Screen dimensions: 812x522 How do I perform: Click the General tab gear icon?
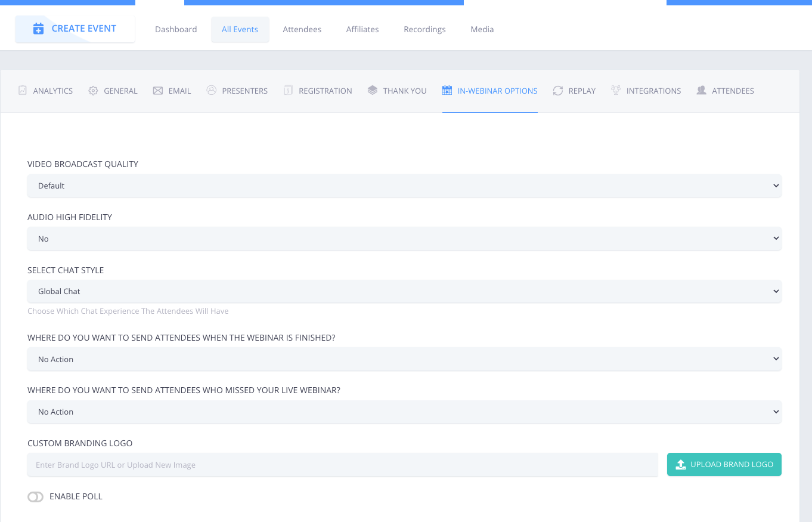pos(93,91)
